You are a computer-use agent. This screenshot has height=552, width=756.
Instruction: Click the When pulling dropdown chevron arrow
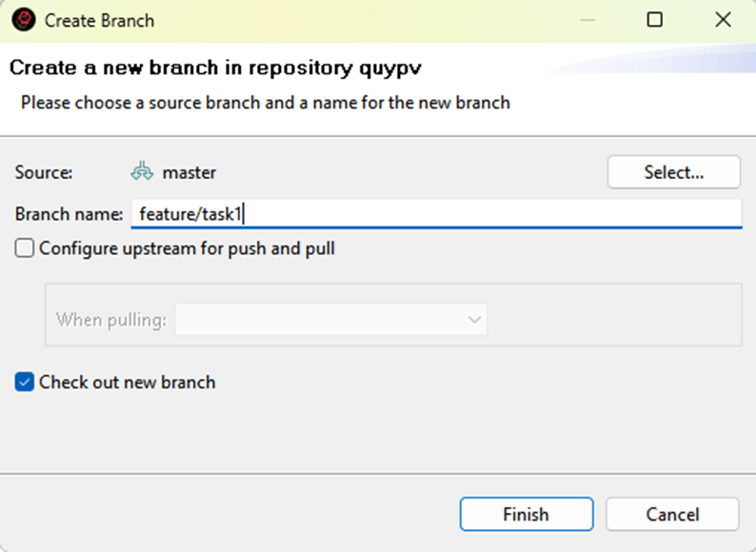coord(474,320)
